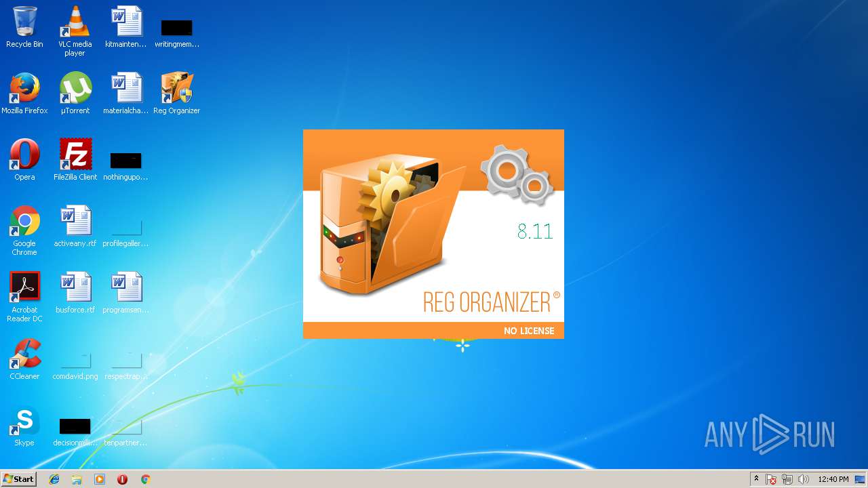
Task: Open the Start menu
Action: 18,479
